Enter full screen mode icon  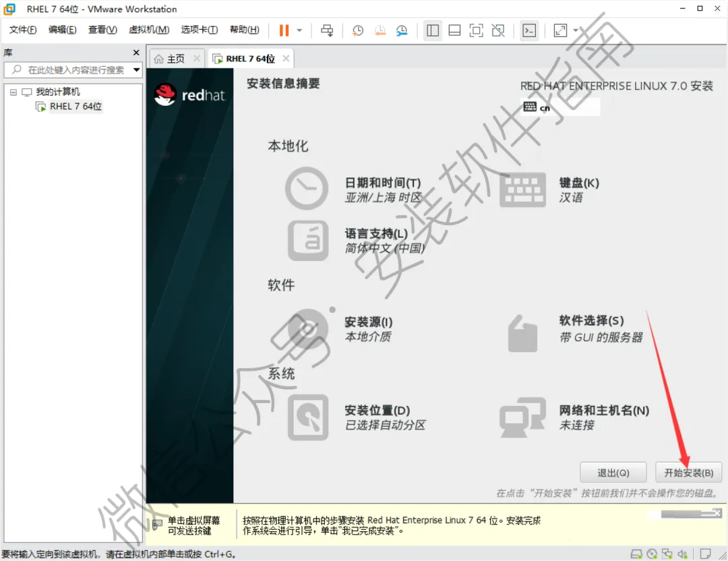pos(477,30)
